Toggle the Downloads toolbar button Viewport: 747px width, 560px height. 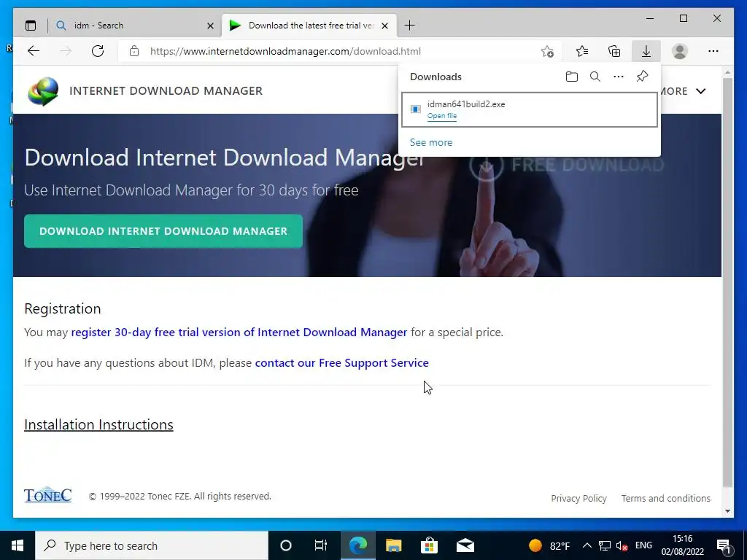click(x=646, y=51)
